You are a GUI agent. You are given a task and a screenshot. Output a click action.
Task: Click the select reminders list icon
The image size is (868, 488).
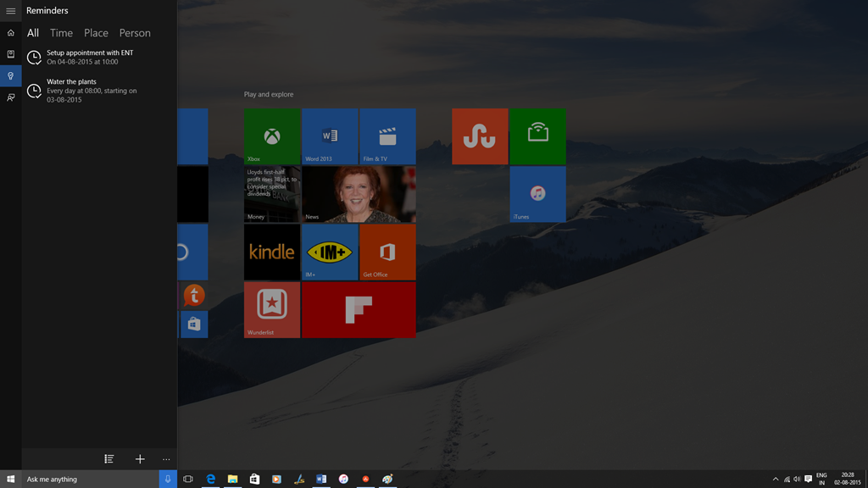(x=109, y=458)
